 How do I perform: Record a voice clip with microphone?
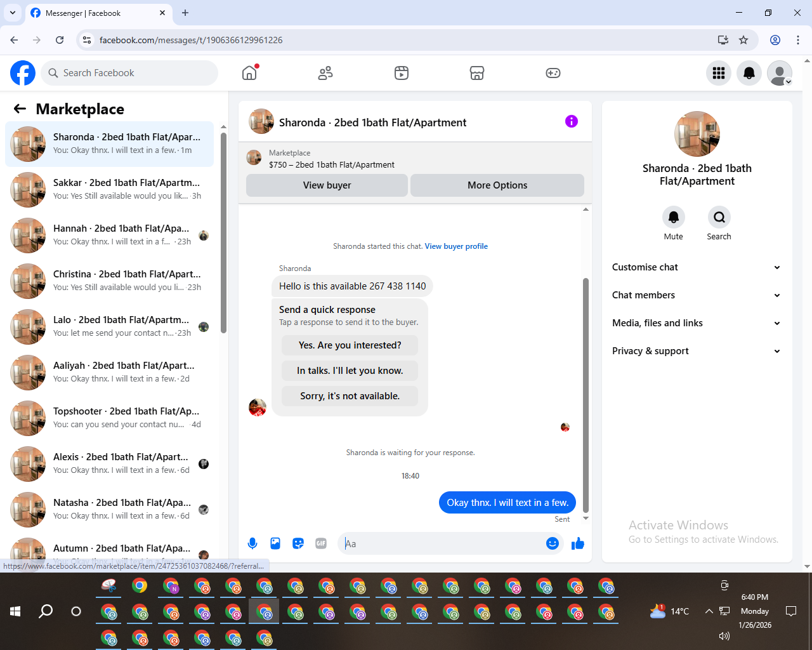tap(252, 543)
